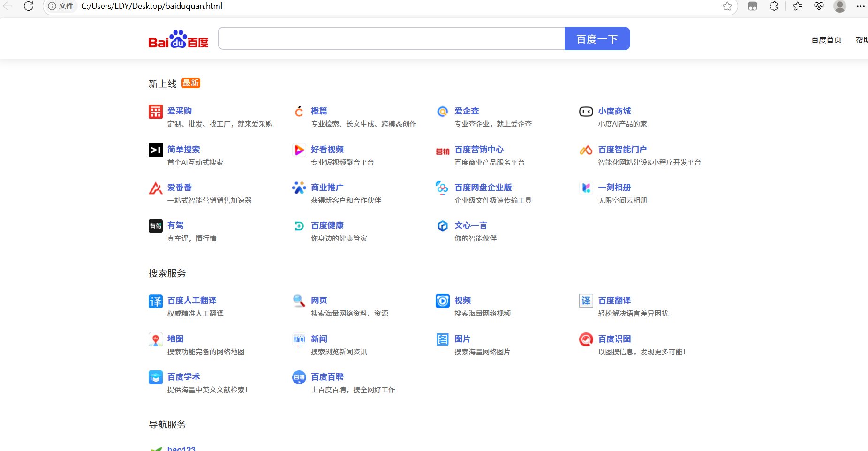Image resolution: width=868 pixels, height=451 pixels.
Task: Open the browser extensions puzzle icon
Action: [774, 6]
